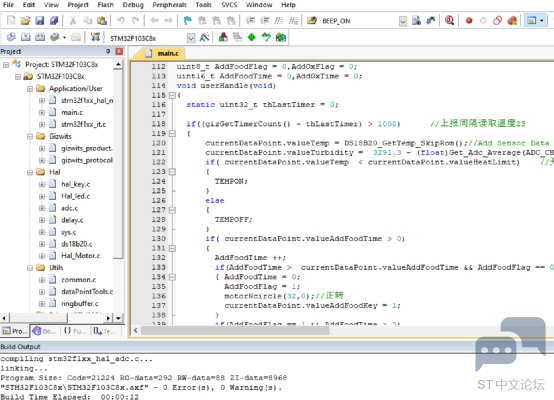The height and width of the screenshot is (400, 554).
Task: Pin the Project panel with the pushpin
Action: point(108,52)
